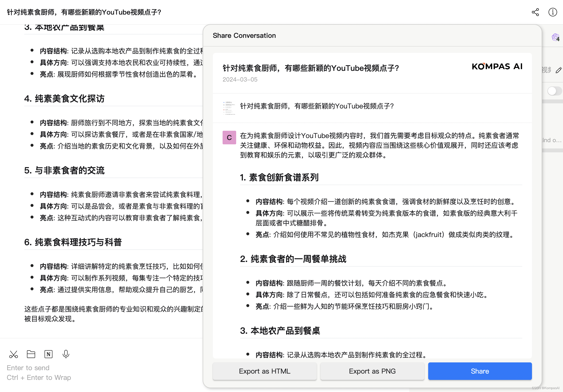Click the 2024-03-05 date label

pyautogui.click(x=240, y=80)
